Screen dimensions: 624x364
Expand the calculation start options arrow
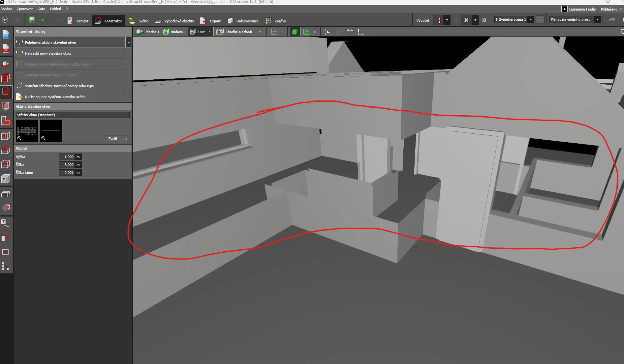(x=447, y=20)
